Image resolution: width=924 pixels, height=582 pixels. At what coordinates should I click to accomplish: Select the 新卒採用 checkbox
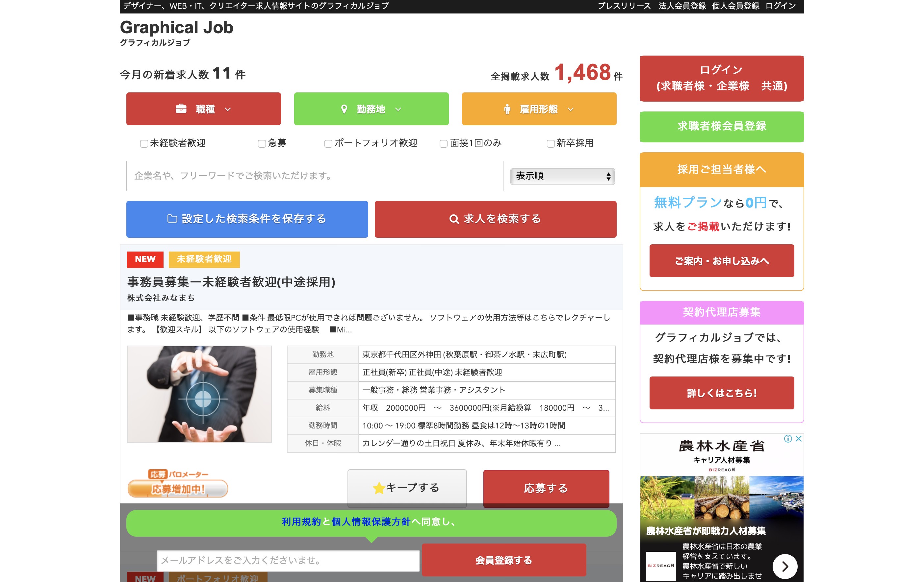[x=550, y=143]
